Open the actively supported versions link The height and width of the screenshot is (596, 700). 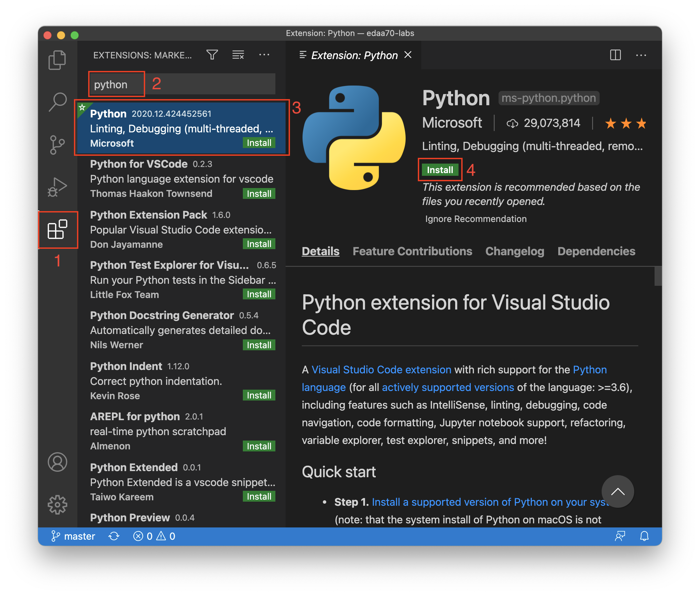pos(448,387)
